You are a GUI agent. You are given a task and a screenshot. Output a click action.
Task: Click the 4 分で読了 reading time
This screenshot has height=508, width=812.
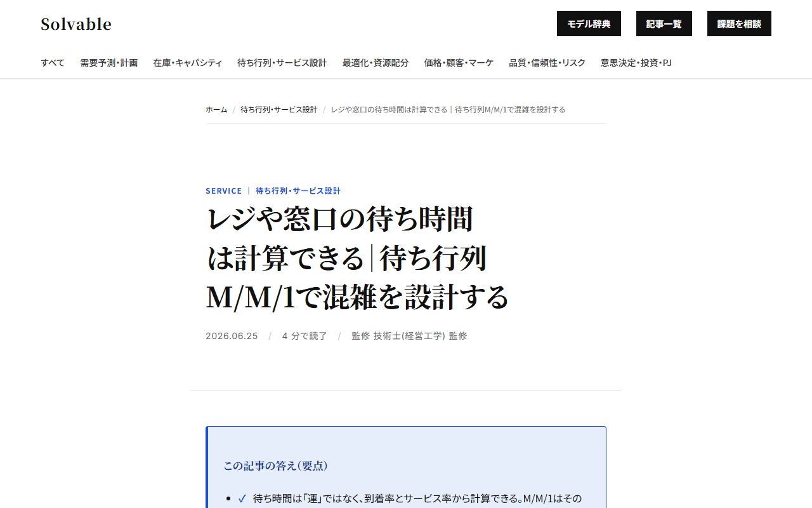click(304, 336)
